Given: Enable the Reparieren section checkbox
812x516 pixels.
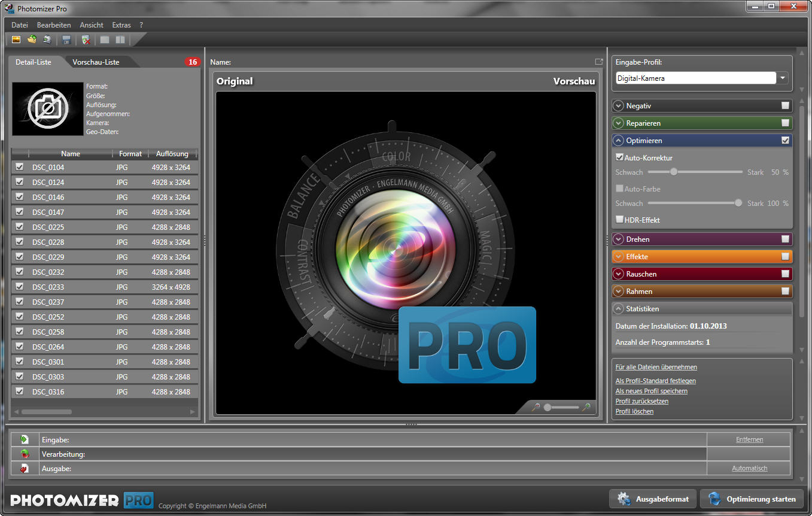Looking at the screenshot, I should [785, 123].
